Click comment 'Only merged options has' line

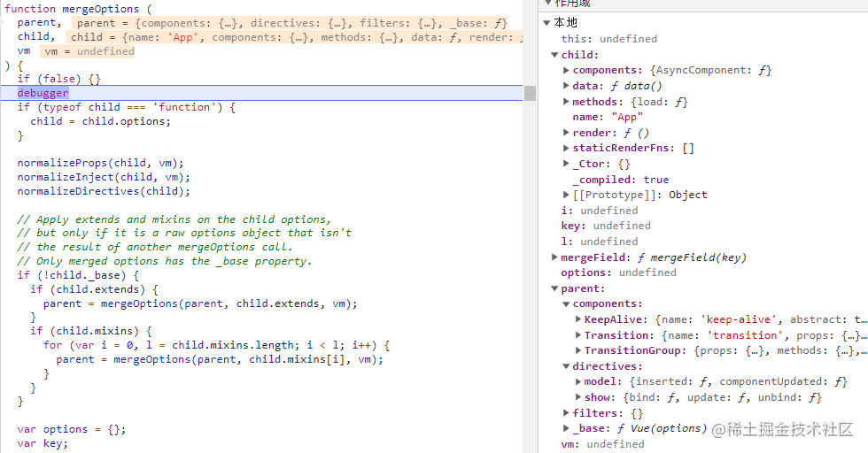pos(165,261)
